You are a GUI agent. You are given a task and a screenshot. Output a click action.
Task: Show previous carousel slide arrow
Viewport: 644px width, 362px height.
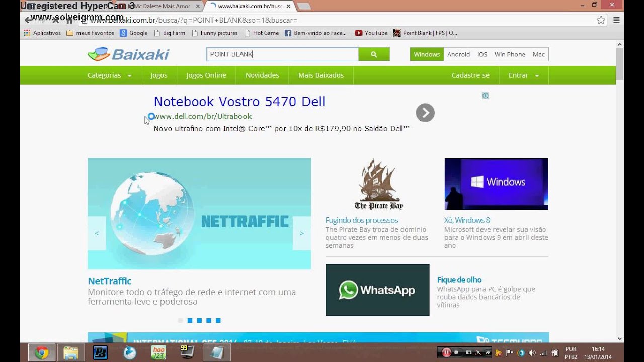click(x=97, y=233)
